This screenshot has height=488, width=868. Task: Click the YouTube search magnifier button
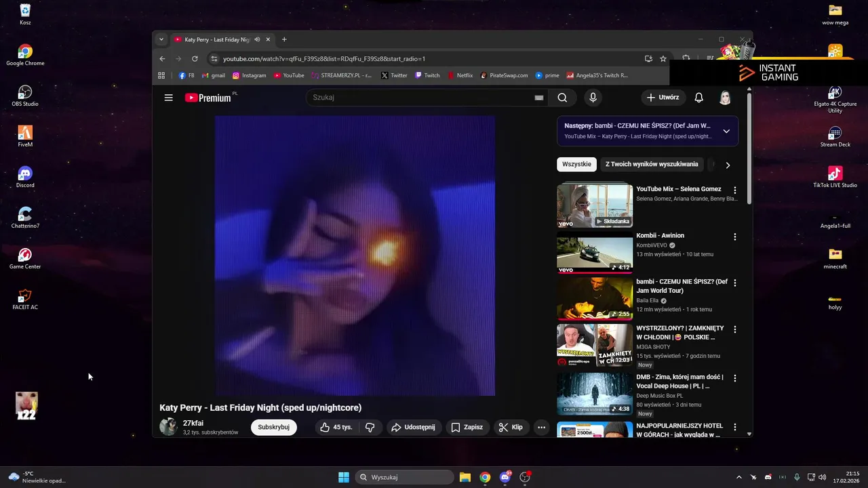tap(562, 98)
